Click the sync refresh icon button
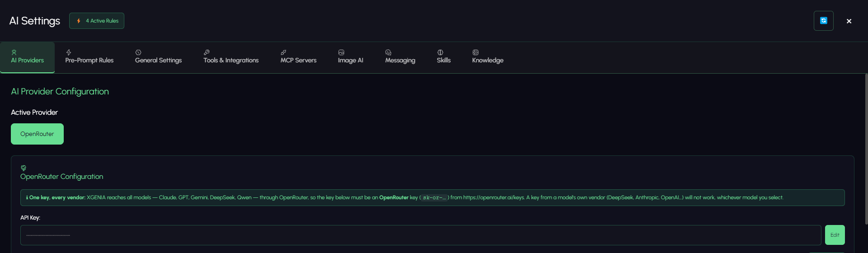 tap(823, 21)
